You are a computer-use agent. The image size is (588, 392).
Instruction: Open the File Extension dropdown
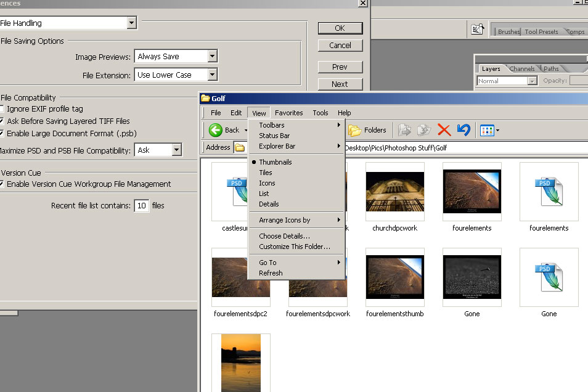[212, 75]
